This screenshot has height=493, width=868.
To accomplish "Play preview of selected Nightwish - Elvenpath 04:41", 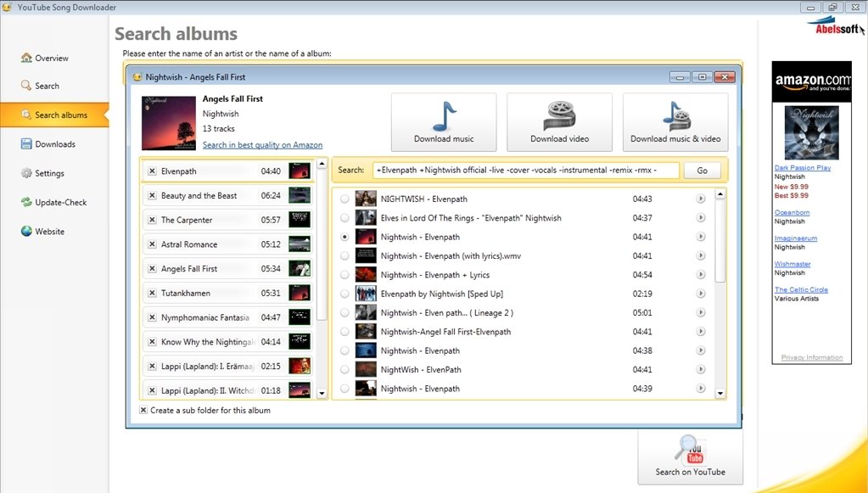I will pyautogui.click(x=700, y=236).
